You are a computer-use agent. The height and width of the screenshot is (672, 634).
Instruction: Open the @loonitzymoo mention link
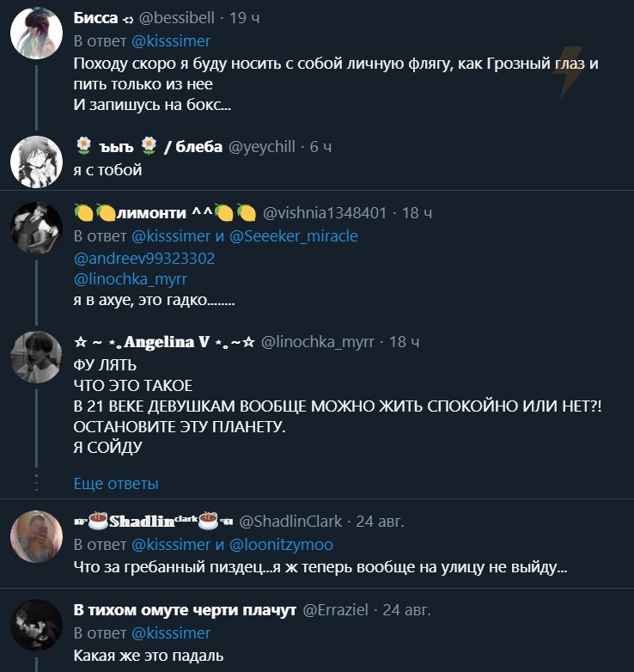(x=281, y=544)
